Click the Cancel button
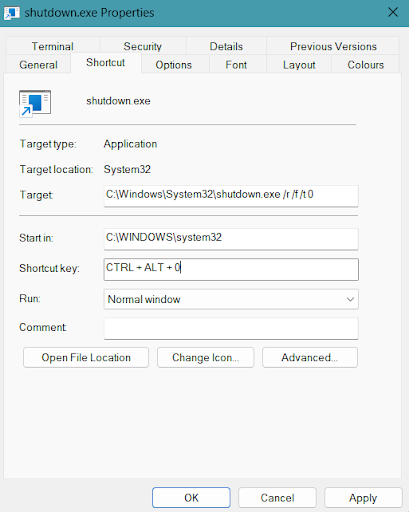Image resolution: width=409 pixels, height=512 pixels. tap(277, 498)
